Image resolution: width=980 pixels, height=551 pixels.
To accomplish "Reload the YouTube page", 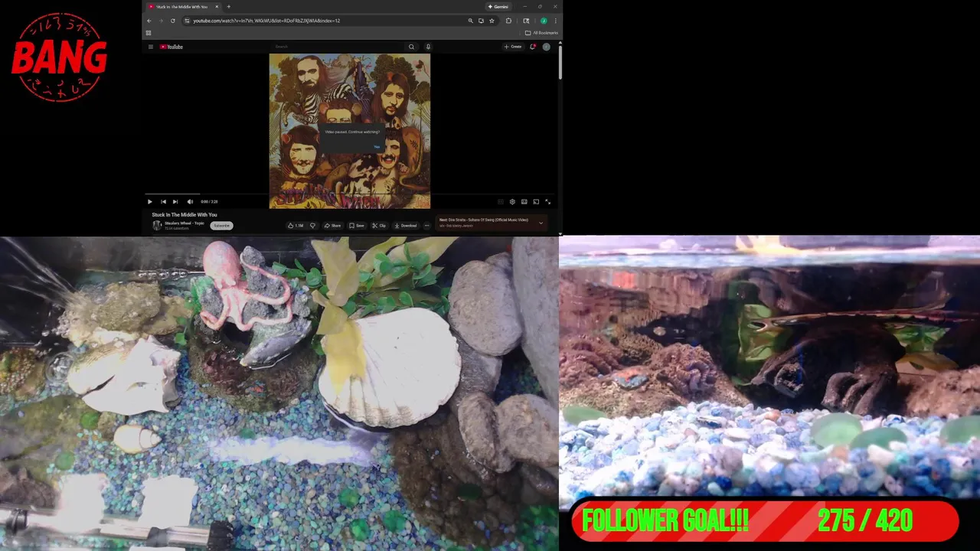I will 173,21.
